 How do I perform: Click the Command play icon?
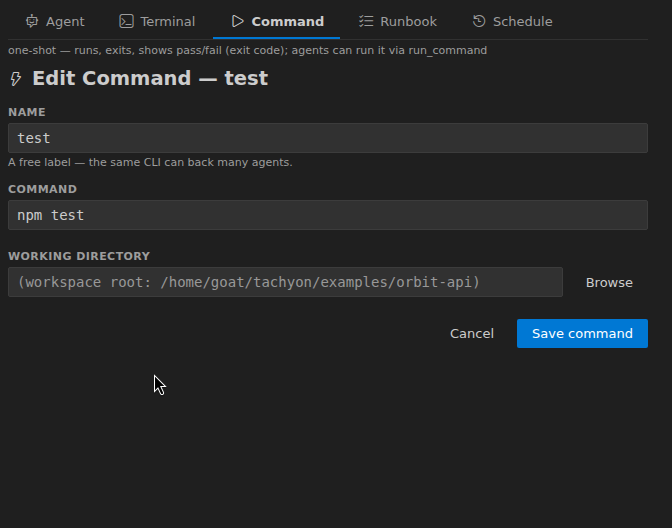point(237,21)
